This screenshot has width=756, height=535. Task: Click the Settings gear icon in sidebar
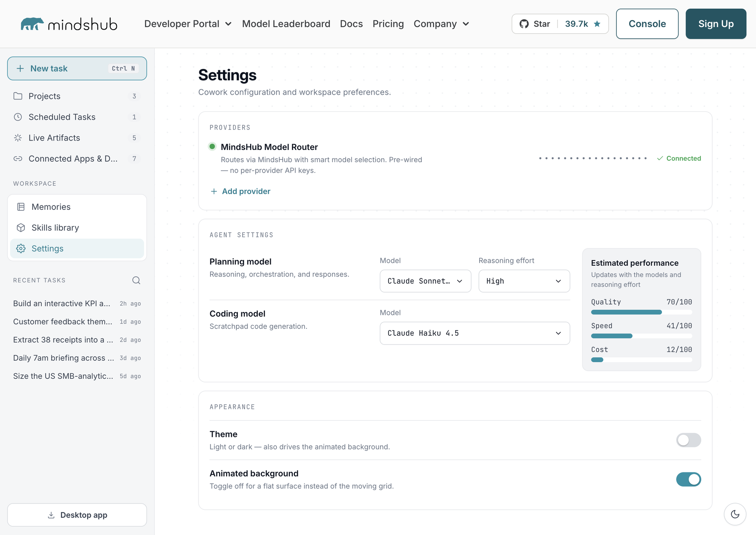coord(21,248)
